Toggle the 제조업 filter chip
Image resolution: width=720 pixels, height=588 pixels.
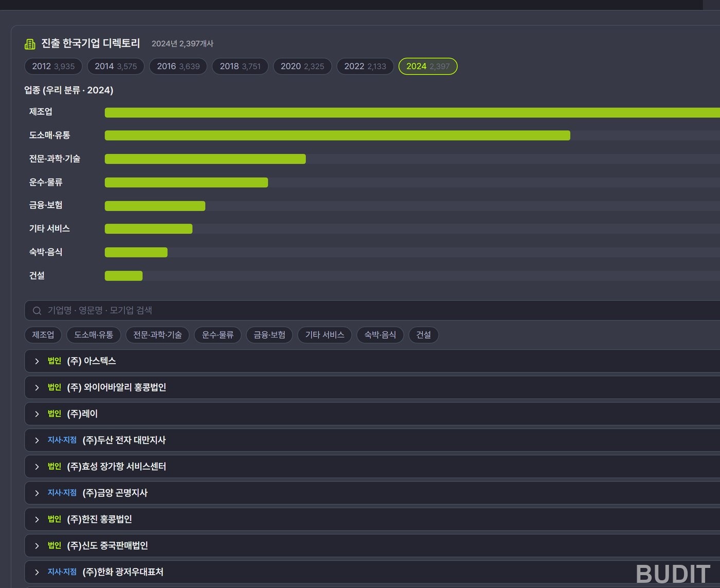(x=43, y=335)
